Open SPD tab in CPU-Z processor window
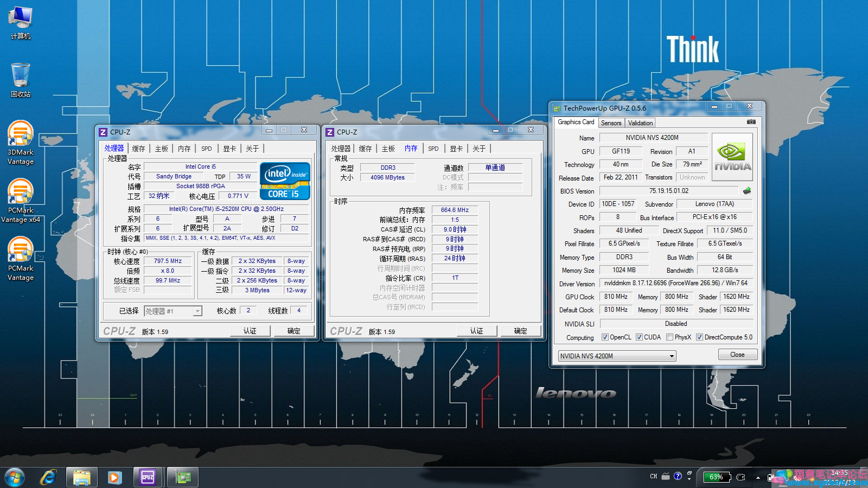 tap(207, 149)
